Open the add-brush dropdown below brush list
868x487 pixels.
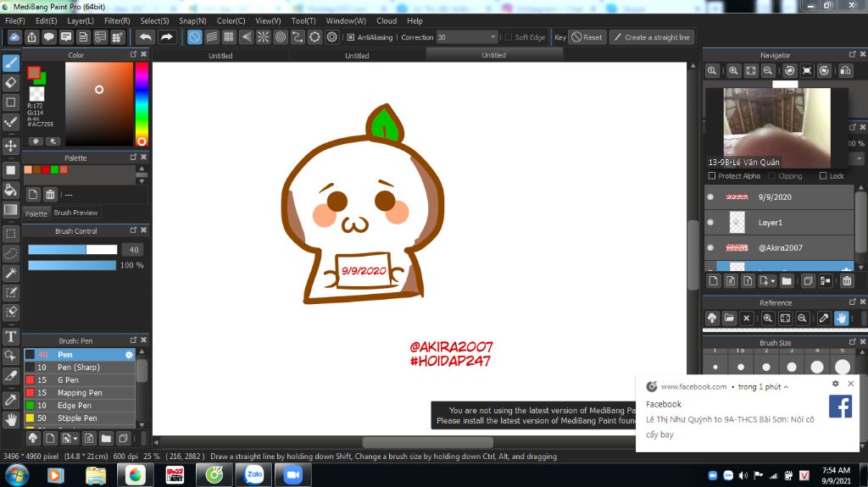pos(75,439)
